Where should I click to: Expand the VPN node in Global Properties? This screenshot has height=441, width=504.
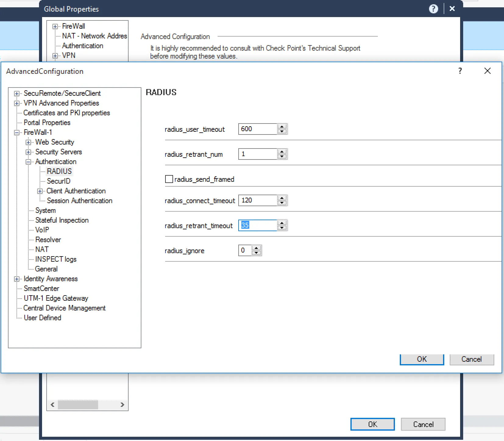click(x=55, y=56)
